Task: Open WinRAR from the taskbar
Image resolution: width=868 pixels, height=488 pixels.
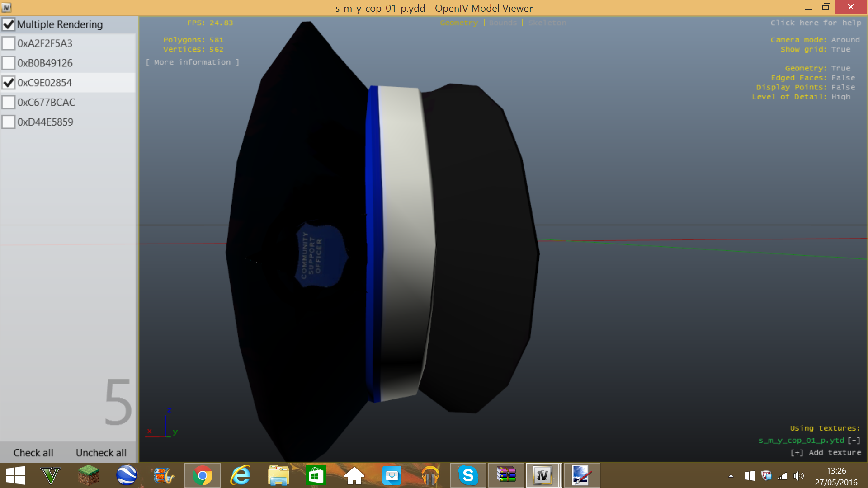Action: pos(506,475)
